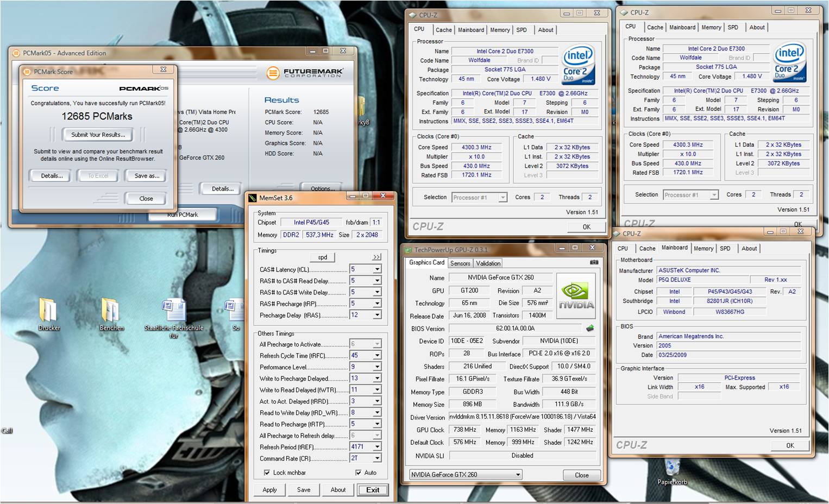Click the PCMark Score dialog title icon
Image resolution: width=829 pixels, height=504 pixels.
[28, 71]
